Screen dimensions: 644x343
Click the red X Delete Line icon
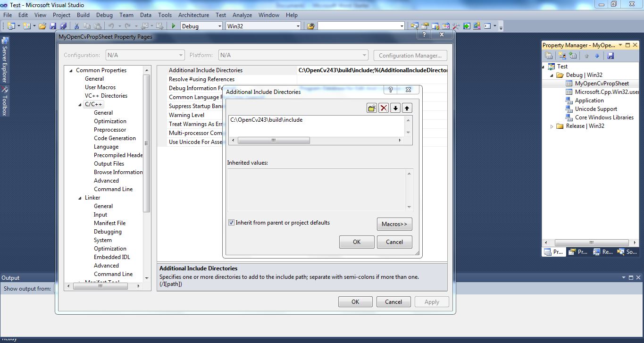pyautogui.click(x=384, y=108)
